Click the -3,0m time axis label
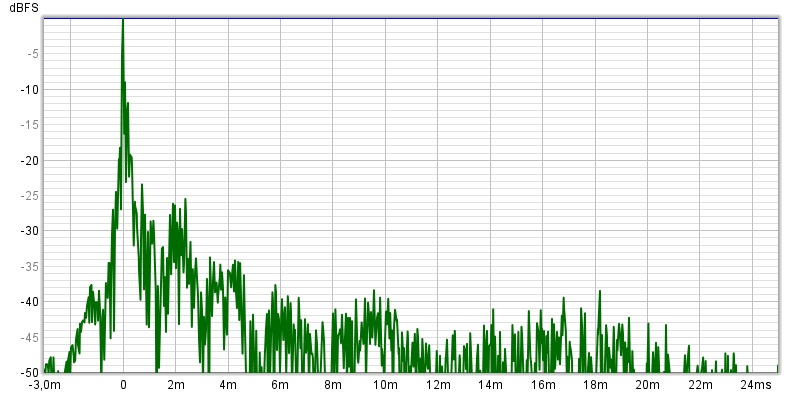Screen dimensions: 800x396 (44, 385)
